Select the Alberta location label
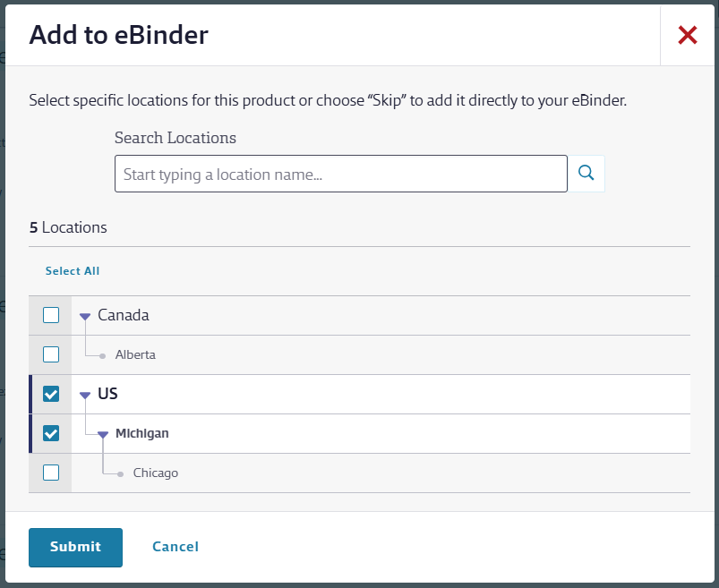 (x=135, y=354)
